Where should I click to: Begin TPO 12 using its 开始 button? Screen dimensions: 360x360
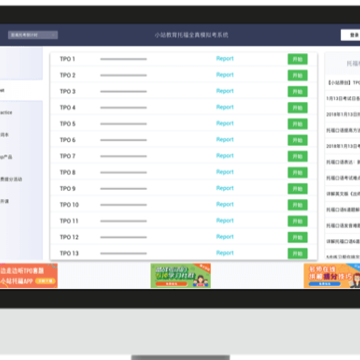(298, 237)
